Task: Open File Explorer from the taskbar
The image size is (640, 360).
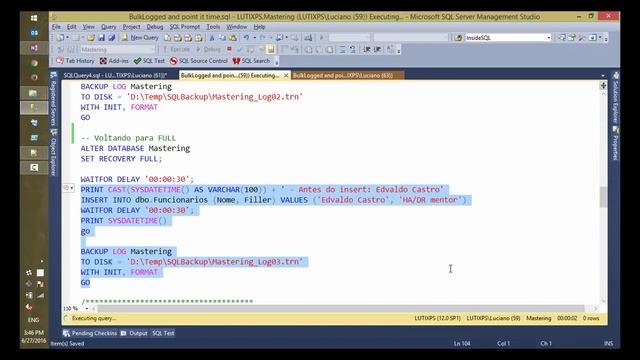Action: (x=34, y=93)
